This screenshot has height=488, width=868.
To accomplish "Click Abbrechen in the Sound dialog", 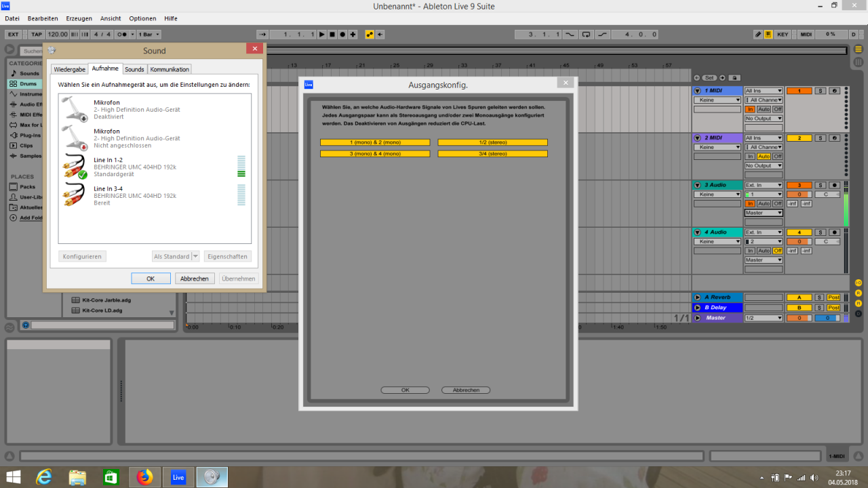I will 195,279.
